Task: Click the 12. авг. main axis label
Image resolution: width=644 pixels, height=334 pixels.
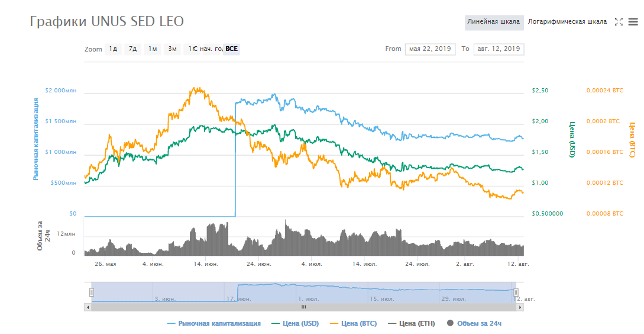Action: (x=518, y=264)
